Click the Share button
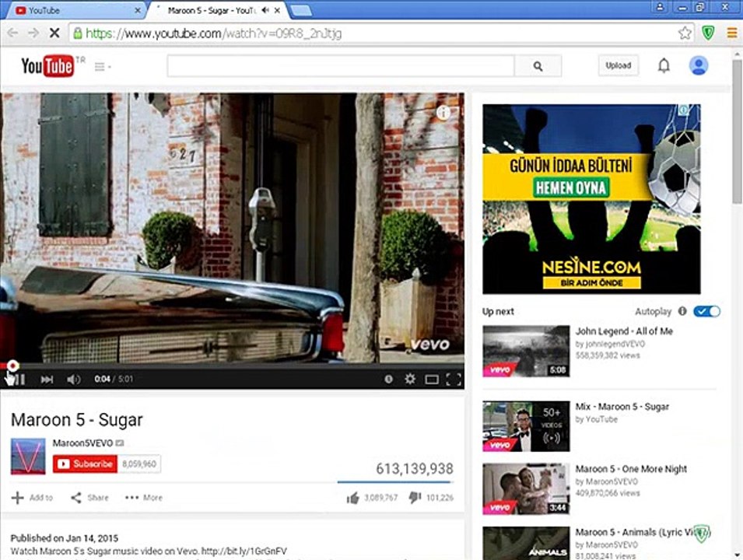Viewport: 743px width, 560px height. coord(89,498)
